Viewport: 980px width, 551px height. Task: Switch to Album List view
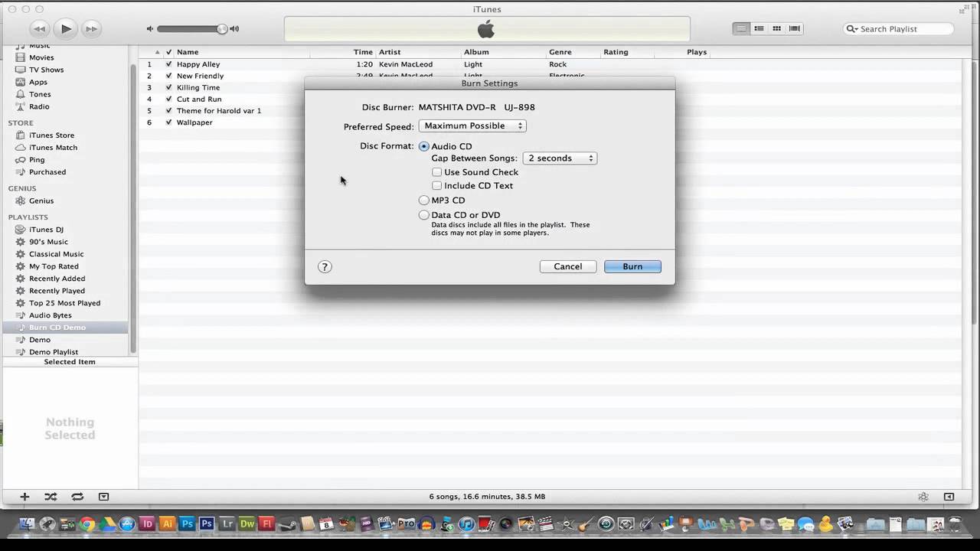759,29
